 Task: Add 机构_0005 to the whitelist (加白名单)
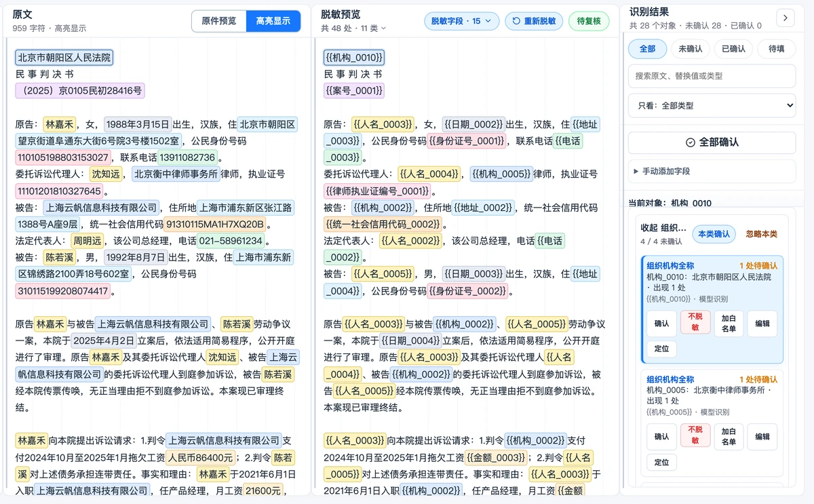pyautogui.click(x=729, y=437)
